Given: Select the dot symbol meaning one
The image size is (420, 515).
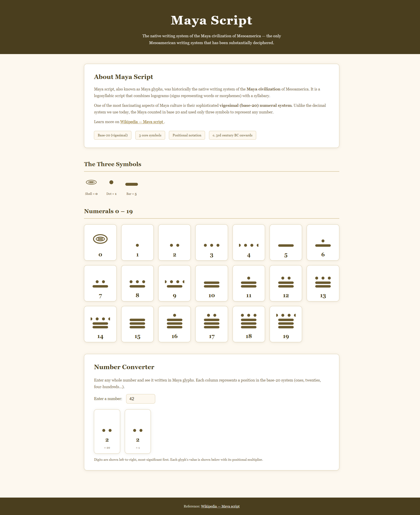Looking at the screenshot, I should (111, 182).
